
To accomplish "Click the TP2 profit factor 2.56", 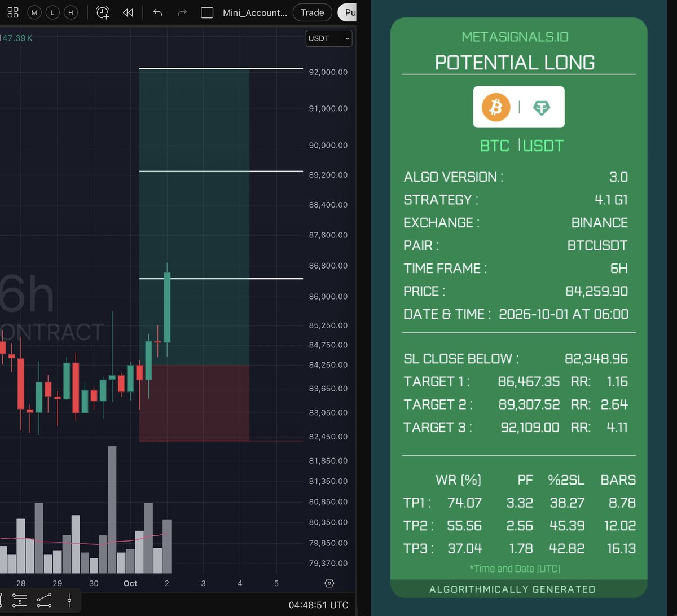I will coord(520,526).
